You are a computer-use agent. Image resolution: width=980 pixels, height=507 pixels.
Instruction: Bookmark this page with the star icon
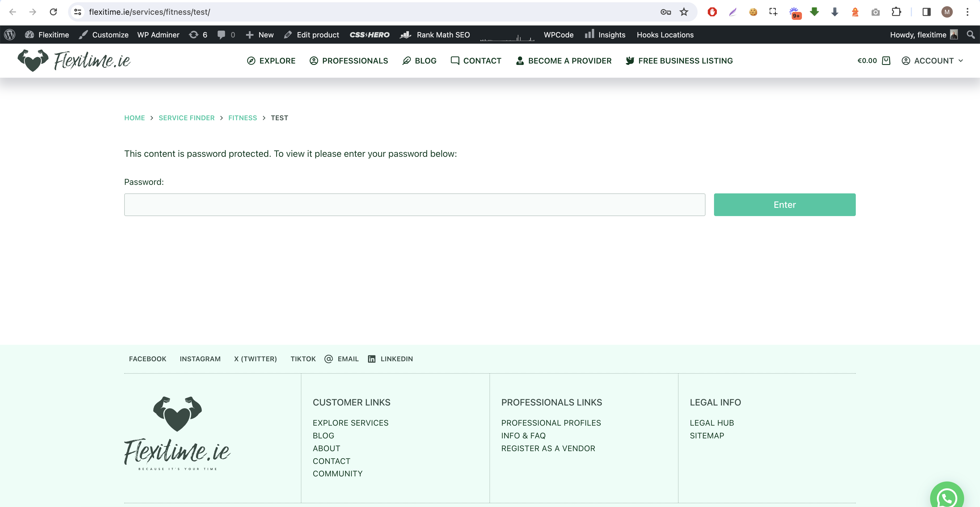click(684, 12)
